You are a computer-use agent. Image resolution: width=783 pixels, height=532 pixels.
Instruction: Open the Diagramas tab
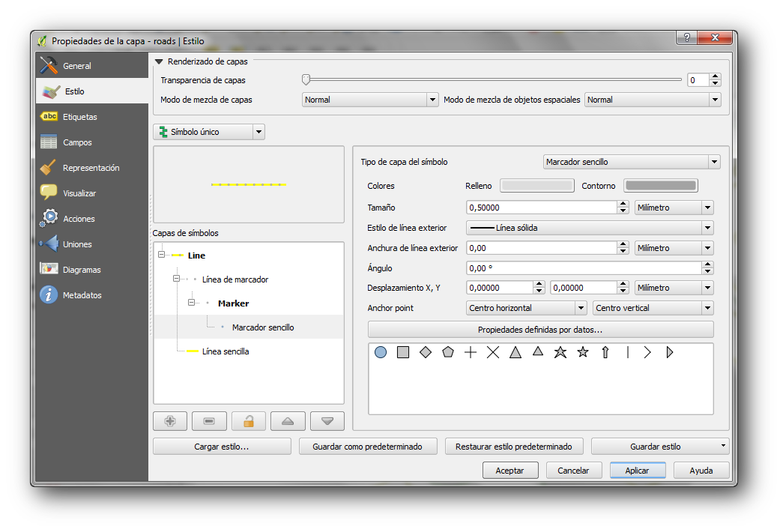(92, 269)
